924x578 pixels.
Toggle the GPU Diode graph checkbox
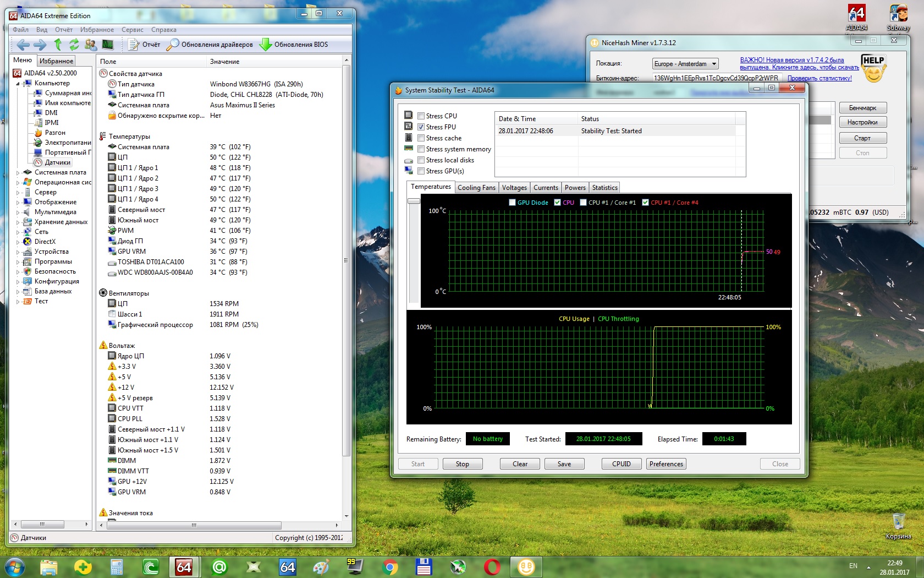(512, 203)
